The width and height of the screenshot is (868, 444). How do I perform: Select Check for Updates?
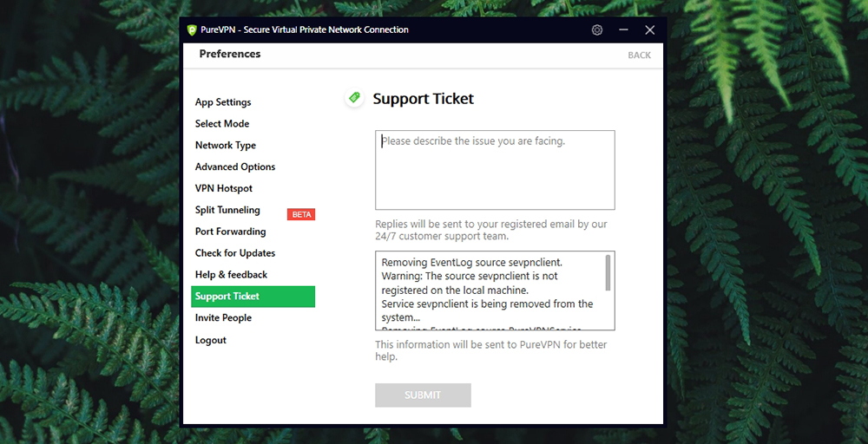(235, 253)
